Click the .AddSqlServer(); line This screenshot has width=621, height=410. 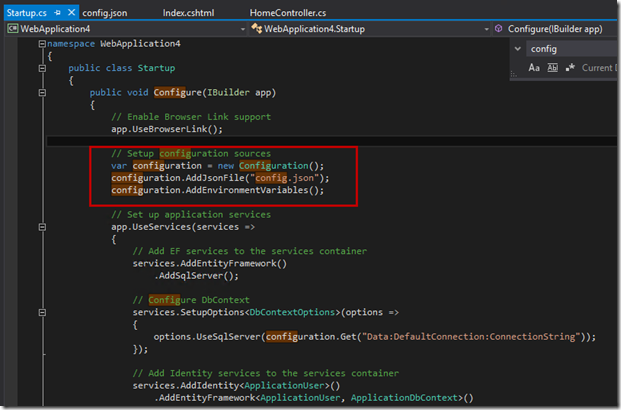196,276
